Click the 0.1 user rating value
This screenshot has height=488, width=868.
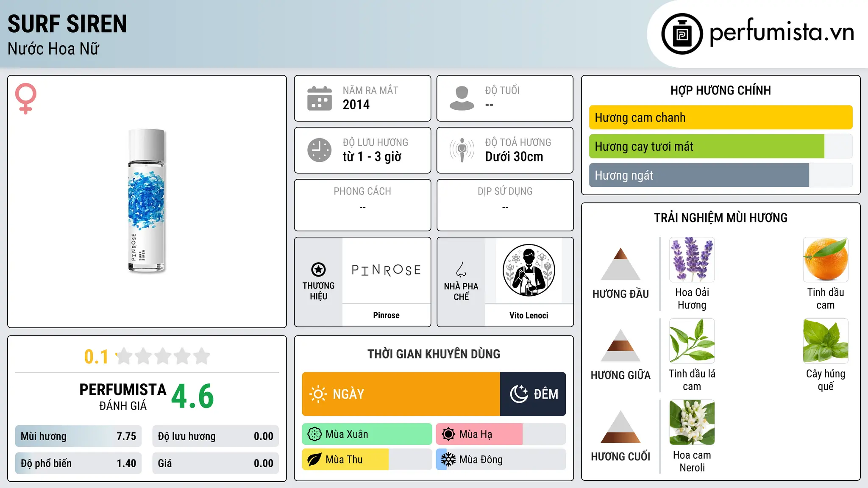[x=96, y=357]
